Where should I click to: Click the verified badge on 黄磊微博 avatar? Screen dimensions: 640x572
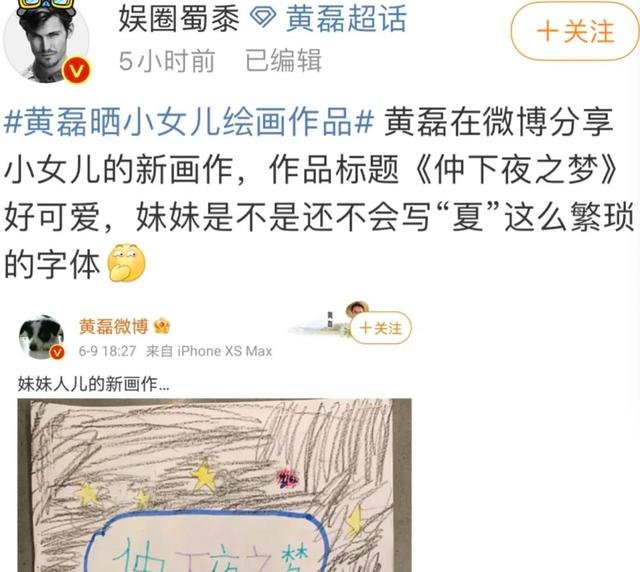pos(57,352)
